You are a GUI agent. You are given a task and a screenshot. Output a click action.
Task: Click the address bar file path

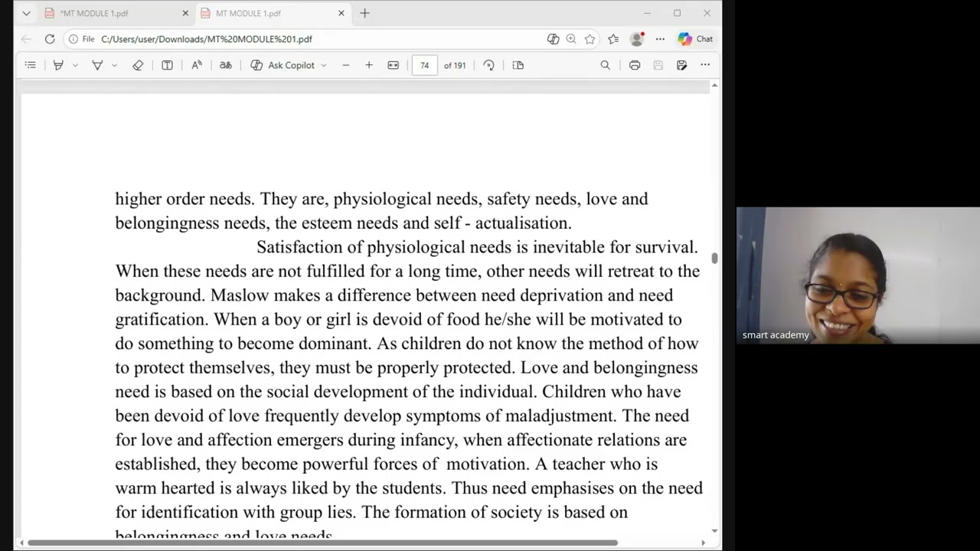point(207,39)
